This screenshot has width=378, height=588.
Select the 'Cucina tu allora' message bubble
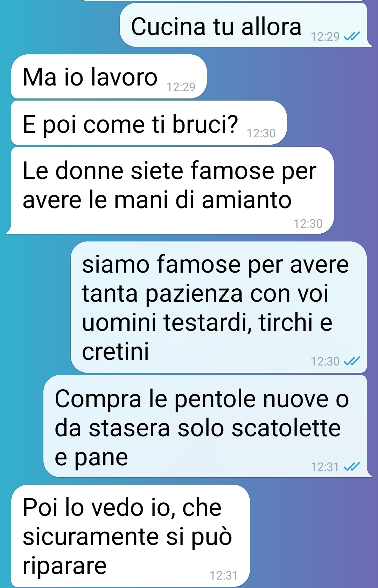click(244, 25)
